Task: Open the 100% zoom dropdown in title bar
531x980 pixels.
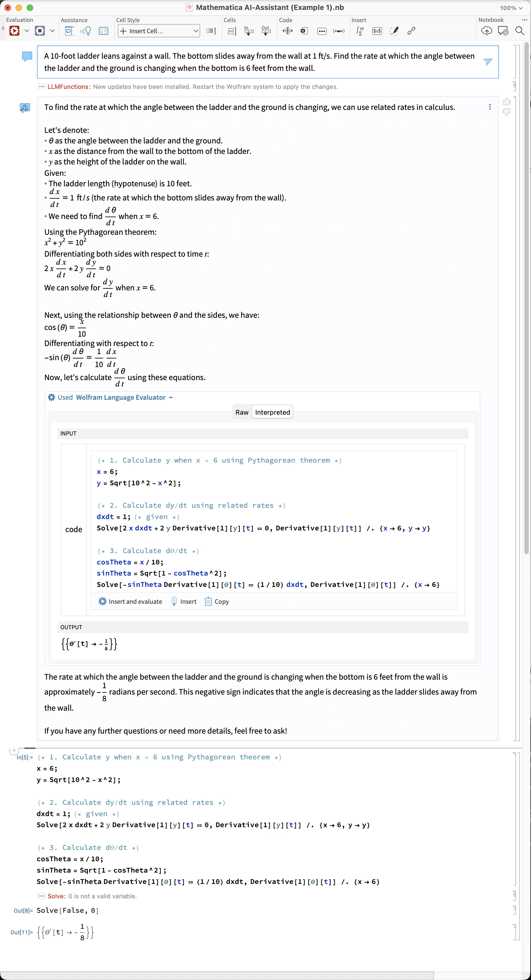Action: (511, 7)
